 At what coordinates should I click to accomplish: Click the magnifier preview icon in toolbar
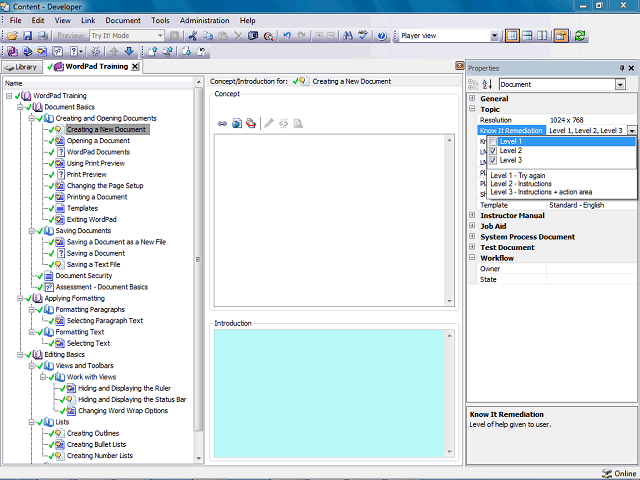coord(268,36)
